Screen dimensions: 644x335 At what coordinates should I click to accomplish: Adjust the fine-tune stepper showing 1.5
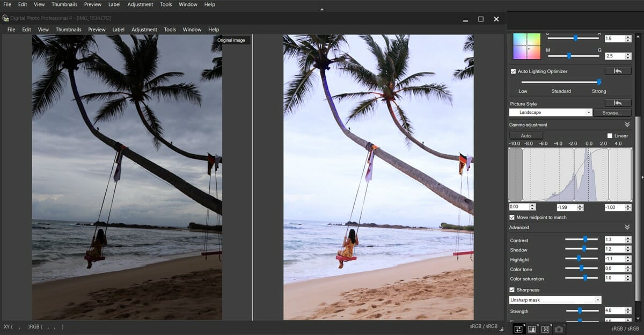pos(628,39)
